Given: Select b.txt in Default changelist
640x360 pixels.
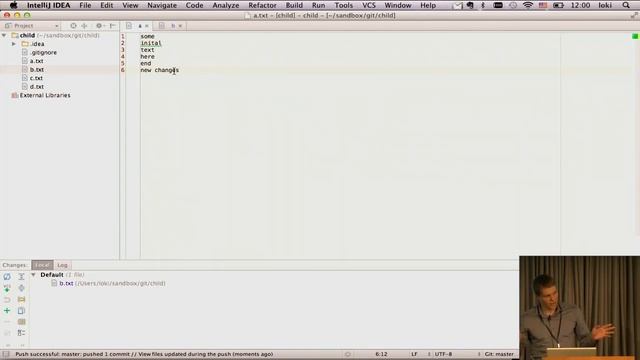Looking at the screenshot, I should pos(66,283).
